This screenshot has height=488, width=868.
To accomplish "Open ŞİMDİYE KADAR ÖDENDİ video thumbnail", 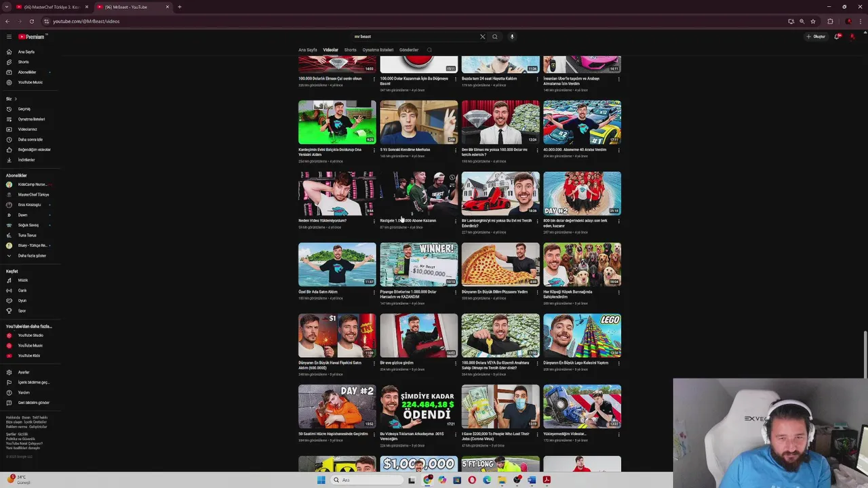I will coord(418,407).
